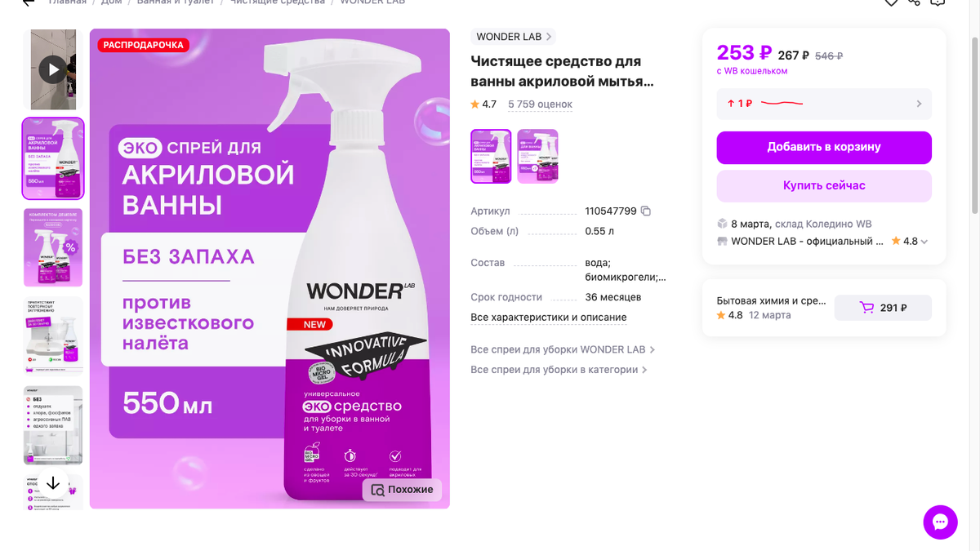Open Чистящие средства breadcrumb
This screenshot has width=980, height=551.
coord(276,2)
